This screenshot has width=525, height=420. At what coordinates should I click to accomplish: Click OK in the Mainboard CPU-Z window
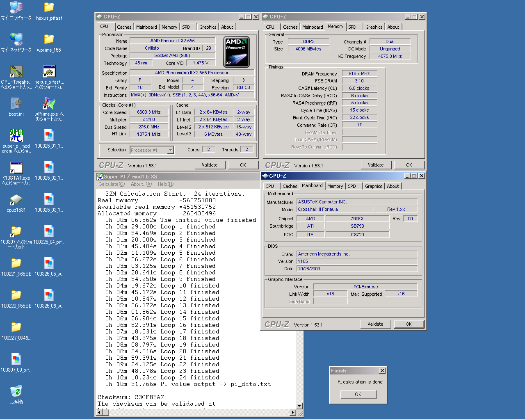(x=409, y=324)
